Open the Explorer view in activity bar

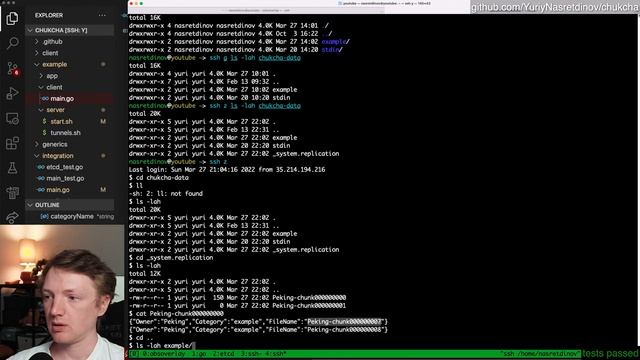12,18
